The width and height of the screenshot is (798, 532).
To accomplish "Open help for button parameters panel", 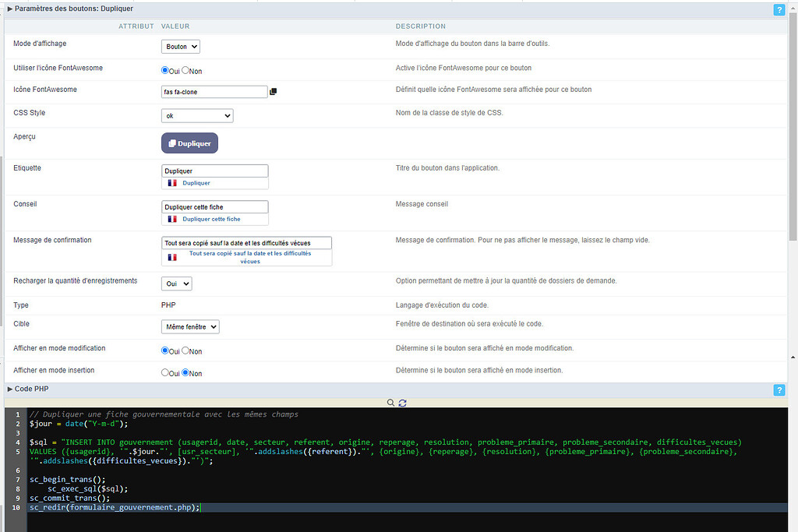I will (779, 9).
